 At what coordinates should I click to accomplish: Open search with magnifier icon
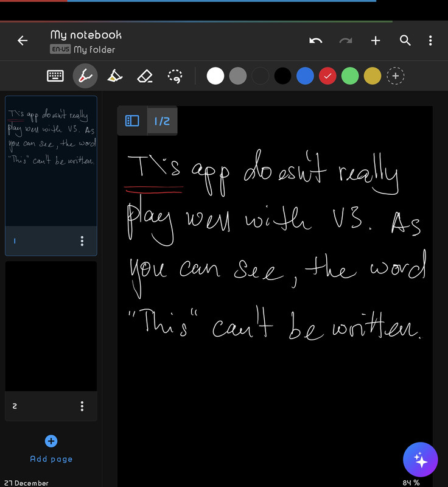pos(405,40)
